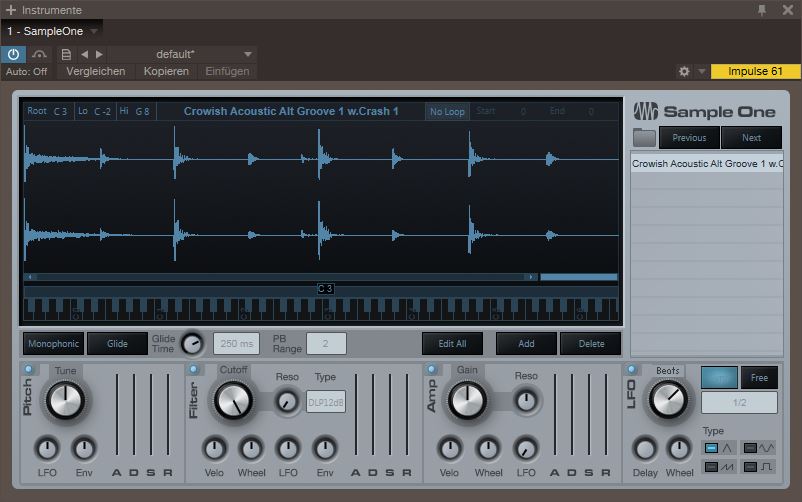Open the sidechain curve icon
Screen dimensions: 802x502
39,54
